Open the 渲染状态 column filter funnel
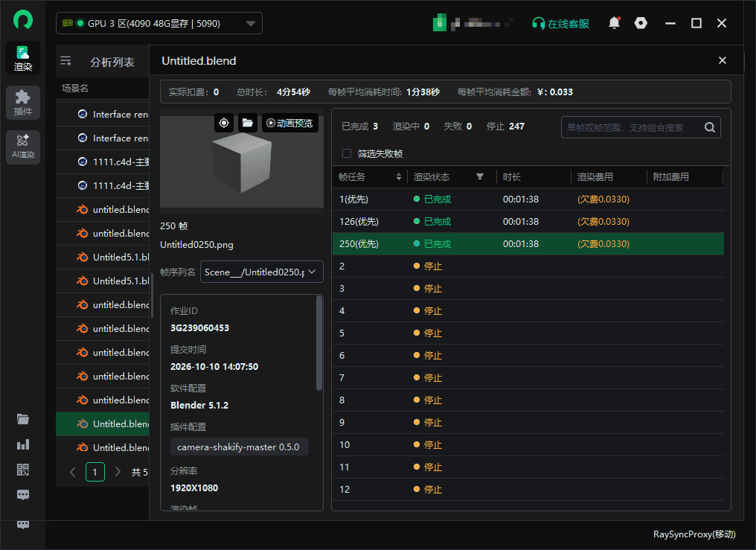This screenshot has width=756, height=550. [x=480, y=176]
